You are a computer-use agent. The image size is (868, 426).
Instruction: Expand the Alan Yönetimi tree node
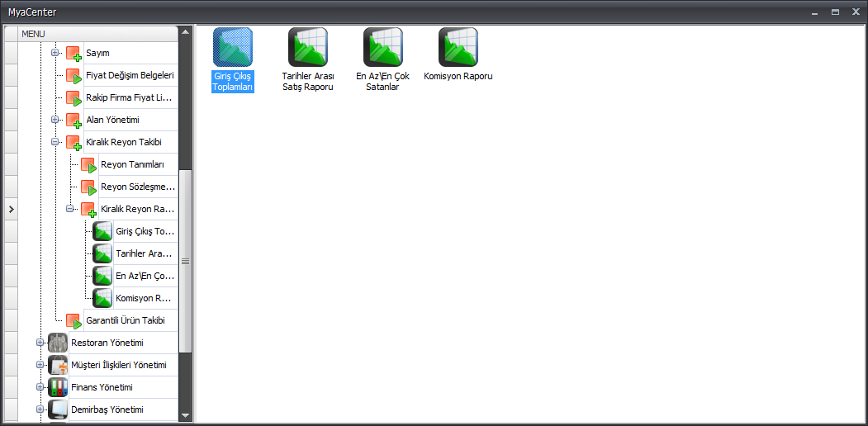pos(55,120)
